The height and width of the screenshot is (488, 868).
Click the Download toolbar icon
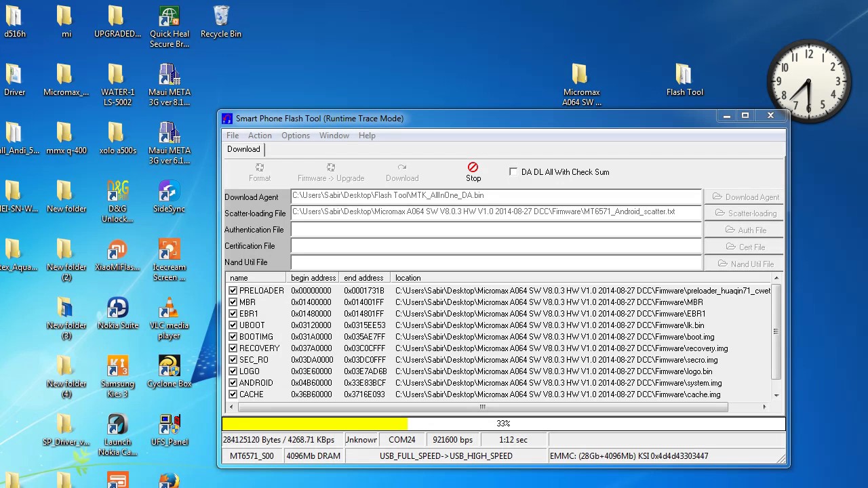pos(402,172)
